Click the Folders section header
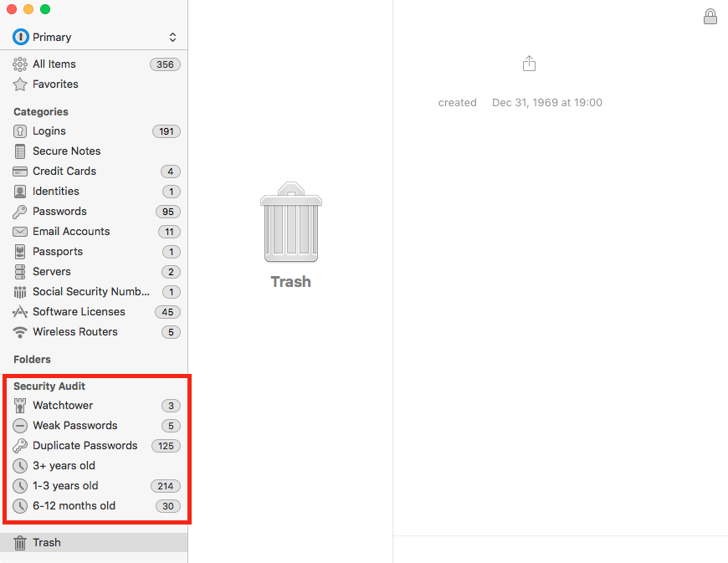Screen dimensions: 728x563 (32, 360)
